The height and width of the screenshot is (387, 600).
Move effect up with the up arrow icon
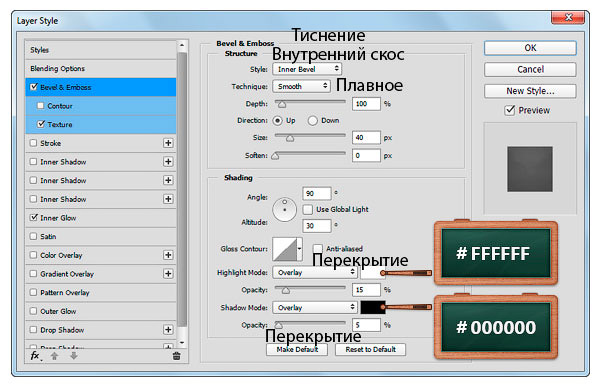(x=54, y=356)
